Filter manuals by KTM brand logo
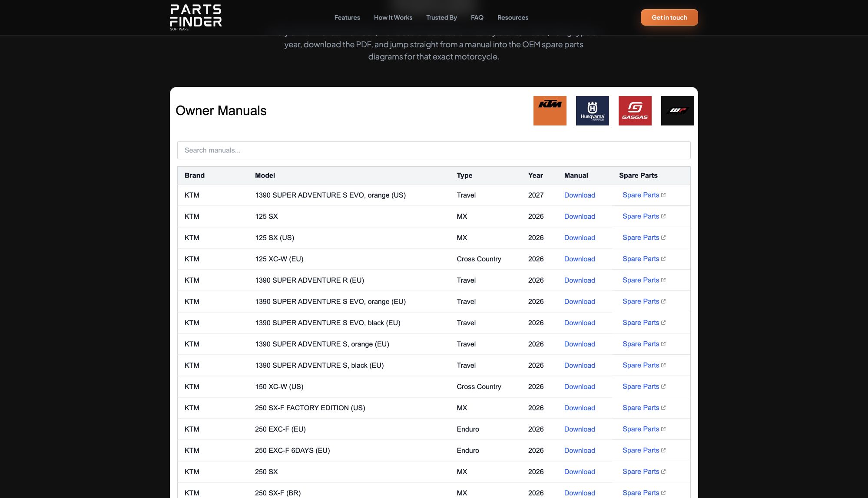Image resolution: width=868 pixels, height=498 pixels. coord(550,111)
